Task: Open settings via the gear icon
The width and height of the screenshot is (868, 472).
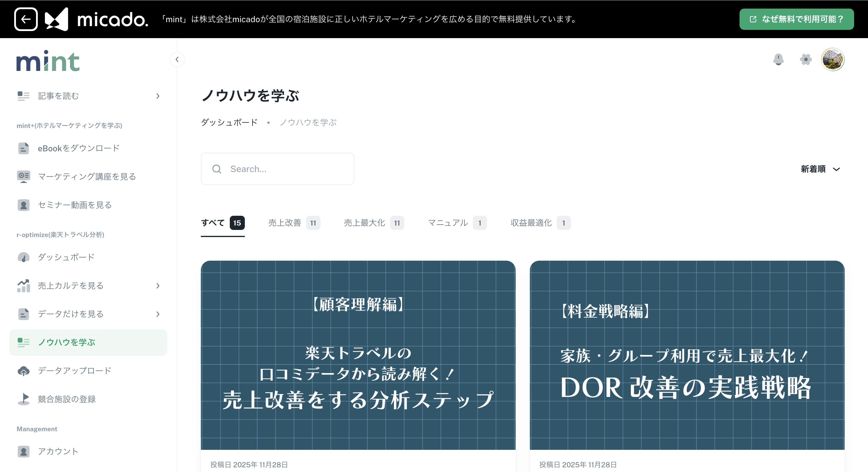Action: click(805, 59)
